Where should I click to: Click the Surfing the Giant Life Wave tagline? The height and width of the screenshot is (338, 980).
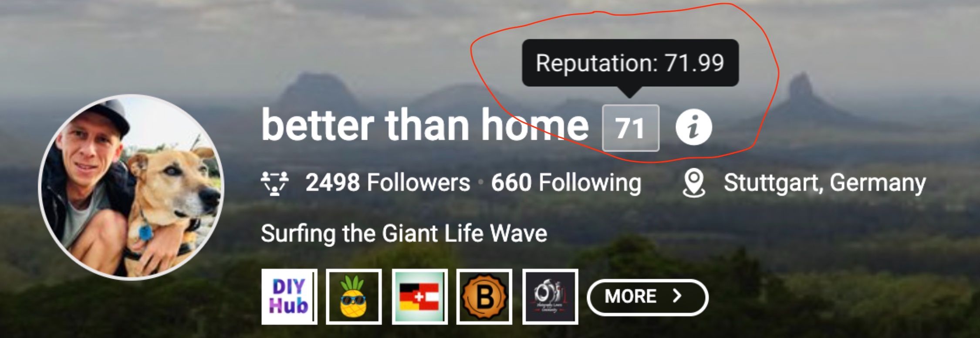coord(404,233)
